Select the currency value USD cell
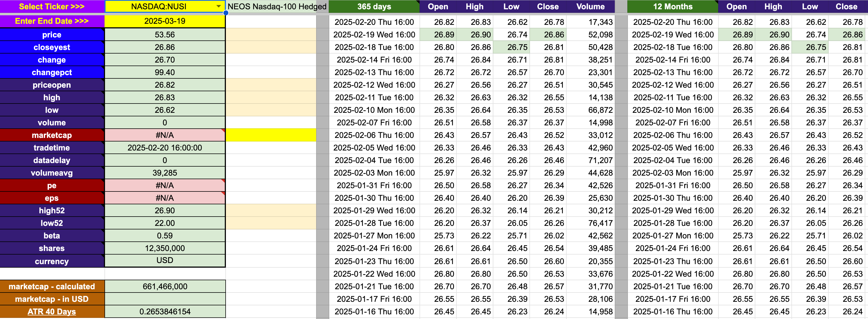 (x=164, y=261)
